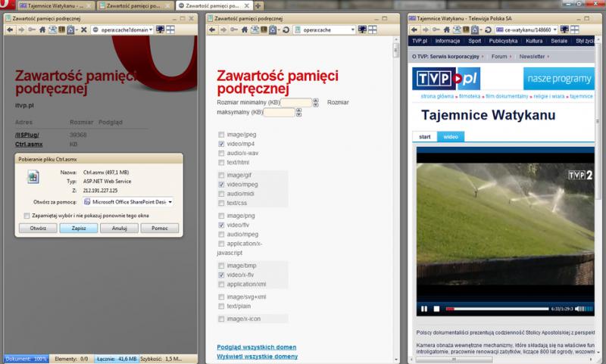Select the 'start' tab on TVP page
The width and height of the screenshot is (606, 364).
tap(425, 137)
